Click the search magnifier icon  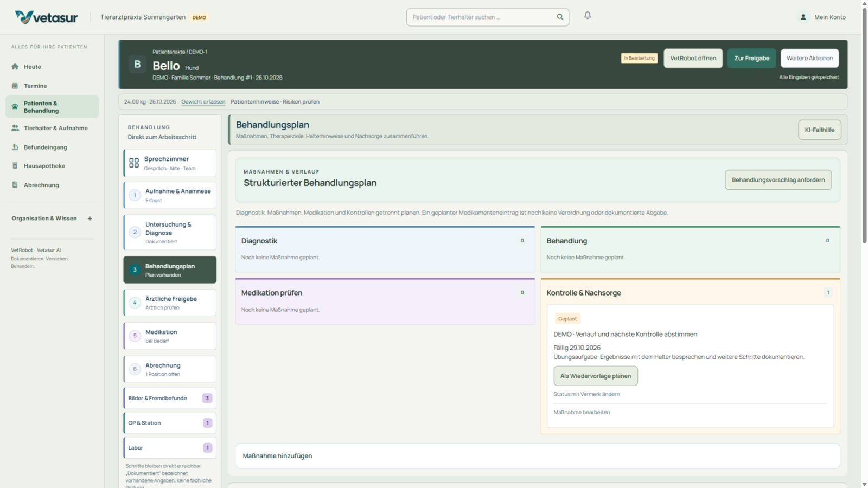tap(560, 17)
